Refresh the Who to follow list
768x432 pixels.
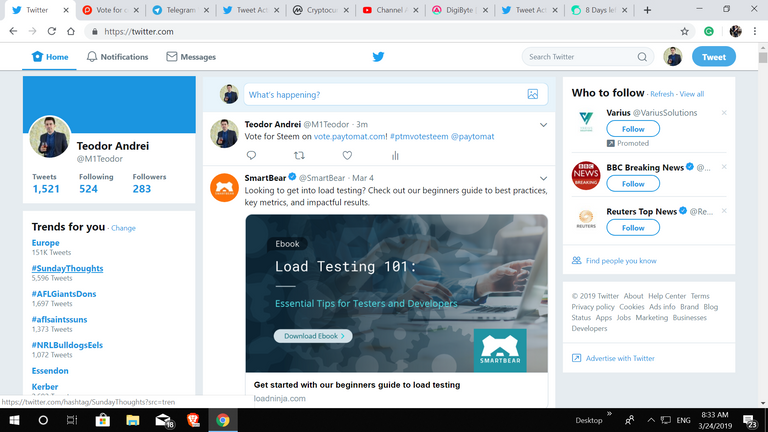click(662, 94)
